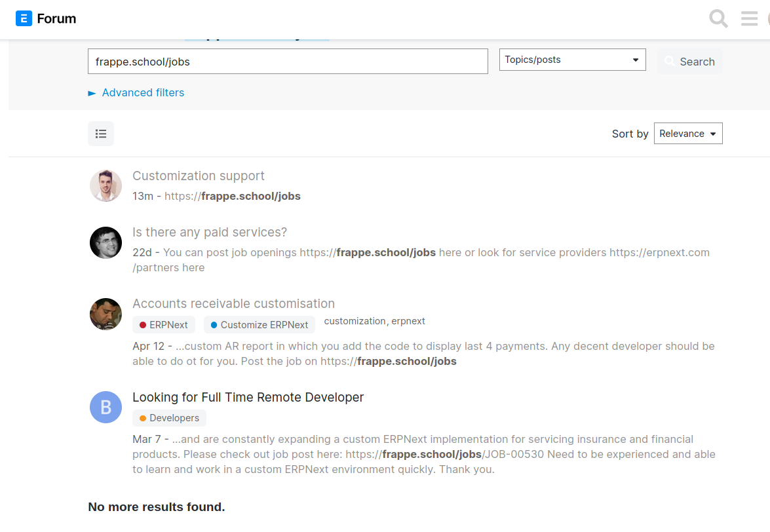Open avatar on paid services result

[106, 242]
